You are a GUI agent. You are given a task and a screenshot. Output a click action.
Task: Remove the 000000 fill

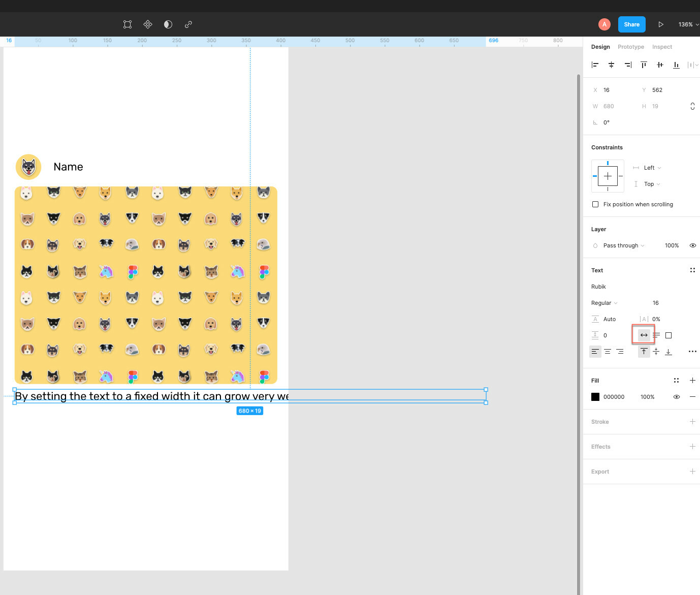click(x=692, y=397)
